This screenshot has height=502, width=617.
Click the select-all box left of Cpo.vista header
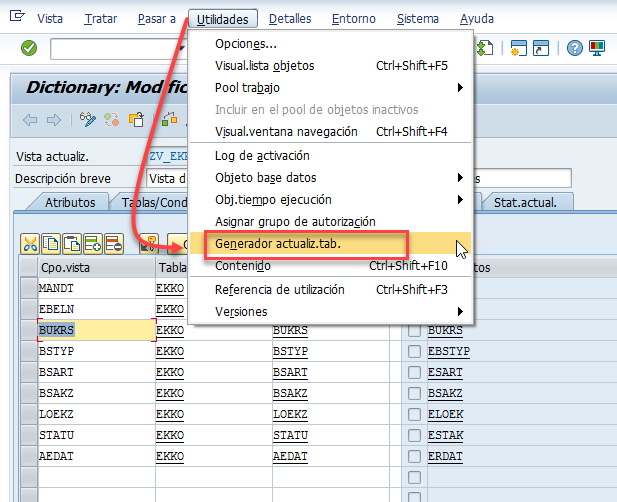(29, 268)
